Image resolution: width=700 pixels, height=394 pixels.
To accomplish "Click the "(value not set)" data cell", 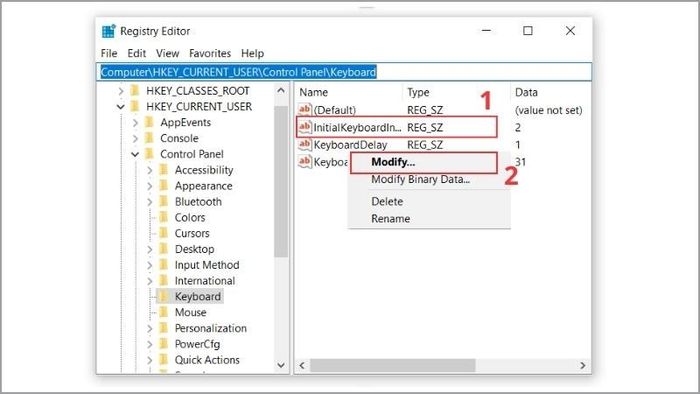I will point(548,110).
